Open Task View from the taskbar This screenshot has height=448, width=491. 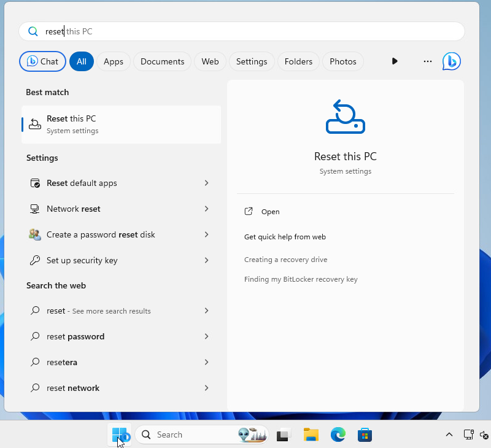(283, 435)
